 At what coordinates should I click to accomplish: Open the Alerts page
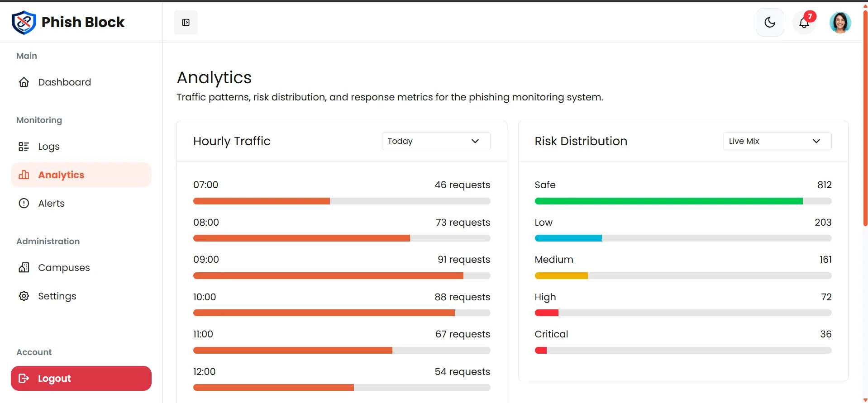pyautogui.click(x=81, y=203)
